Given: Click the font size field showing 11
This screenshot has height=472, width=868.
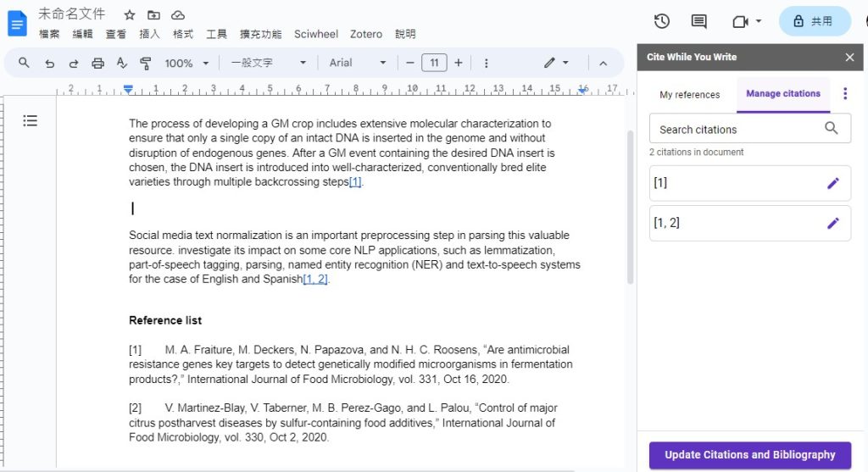Looking at the screenshot, I should 434,63.
